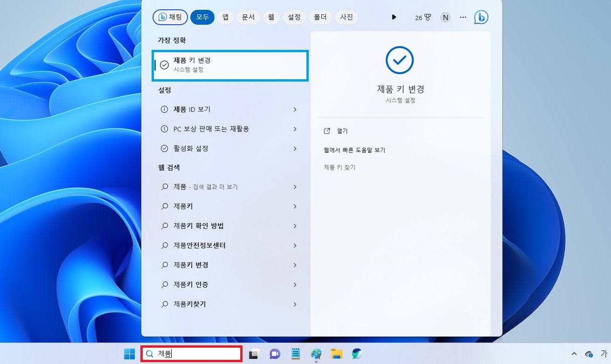The width and height of the screenshot is (611, 364).
Task: Switch to the 사진 filter tab
Action: [347, 17]
